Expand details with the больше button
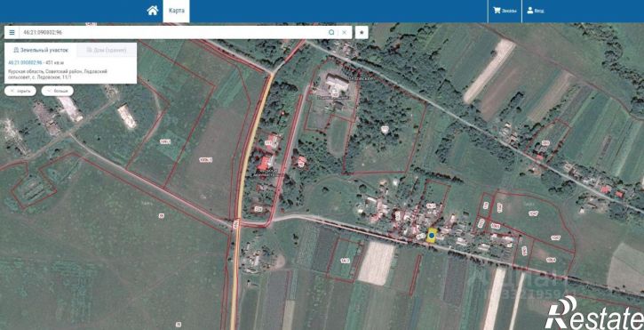644x330 pixels. pos(58,91)
